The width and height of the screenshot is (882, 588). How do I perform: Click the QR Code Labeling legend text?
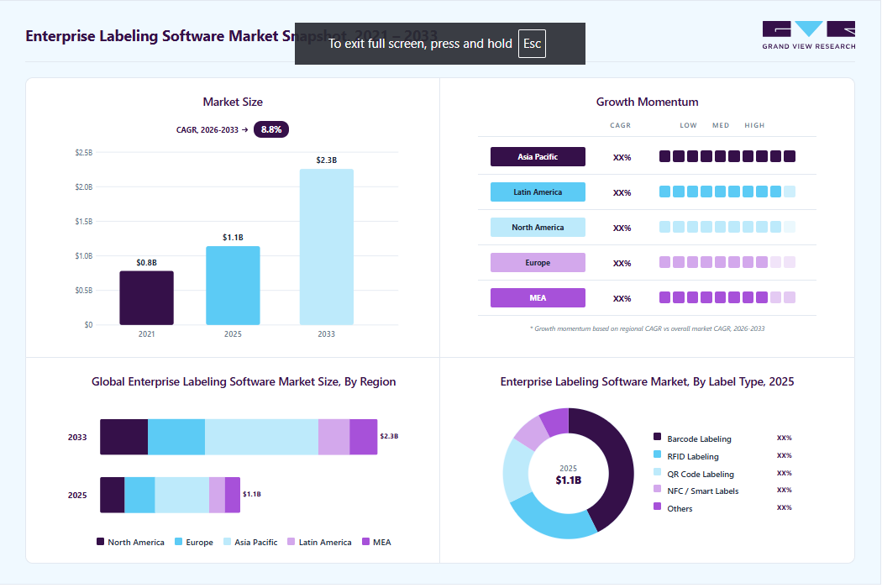(x=701, y=475)
